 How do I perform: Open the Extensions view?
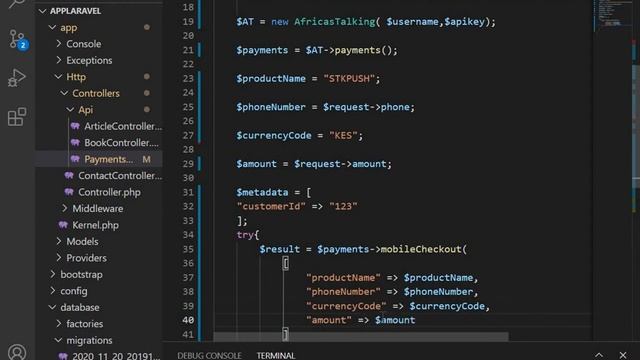[x=17, y=117]
